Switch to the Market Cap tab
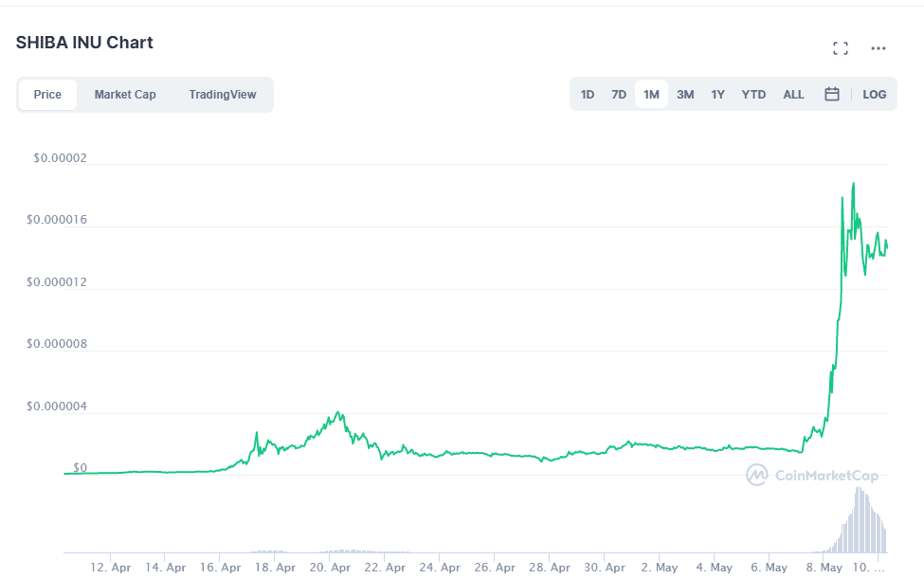924x578 pixels. pyautogui.click(x=125, y=94)
